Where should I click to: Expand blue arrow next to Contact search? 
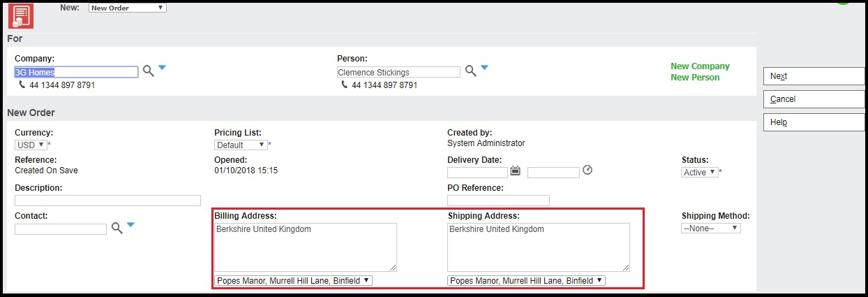(x=130, y=225)
